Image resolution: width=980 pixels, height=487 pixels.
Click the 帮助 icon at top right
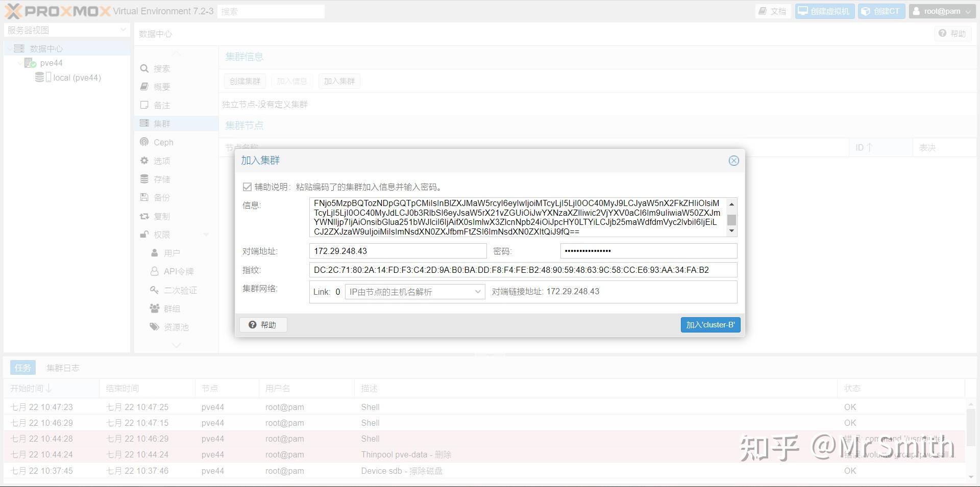953,33
